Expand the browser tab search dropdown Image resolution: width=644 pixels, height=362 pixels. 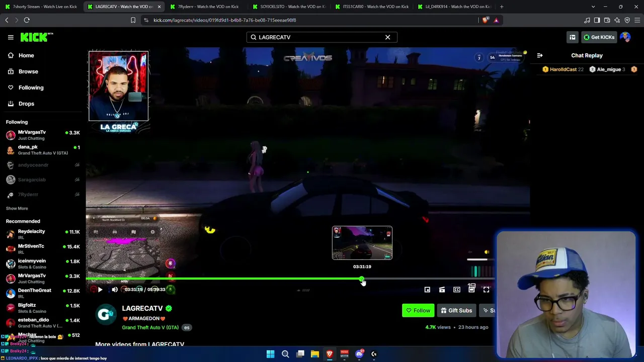pos(593,7)
